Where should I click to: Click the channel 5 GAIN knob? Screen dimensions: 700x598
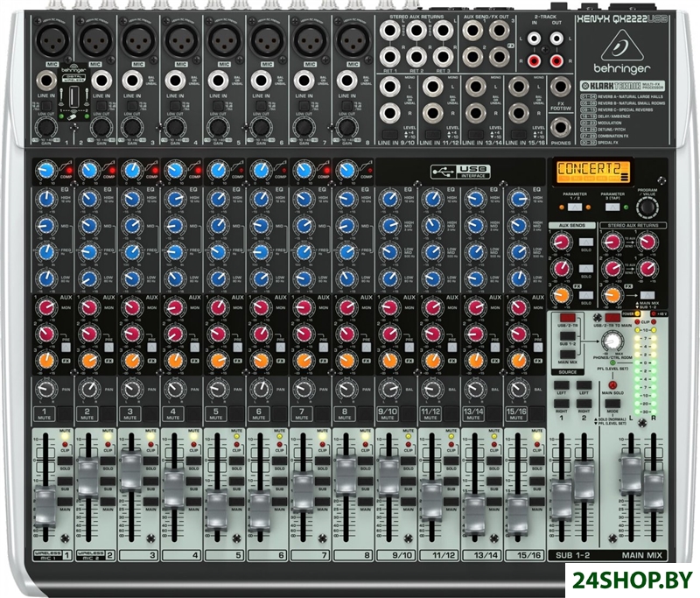coord(218,128)
